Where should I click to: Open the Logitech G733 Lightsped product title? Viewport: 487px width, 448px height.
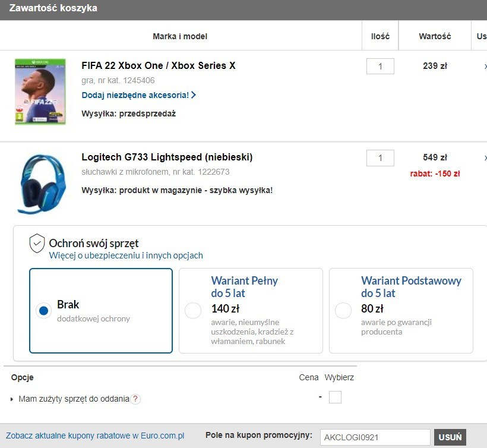point(167,157)
